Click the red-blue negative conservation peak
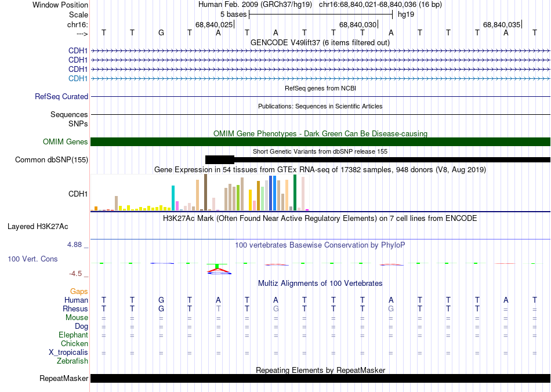551x392 pixels. coord(219,270)
